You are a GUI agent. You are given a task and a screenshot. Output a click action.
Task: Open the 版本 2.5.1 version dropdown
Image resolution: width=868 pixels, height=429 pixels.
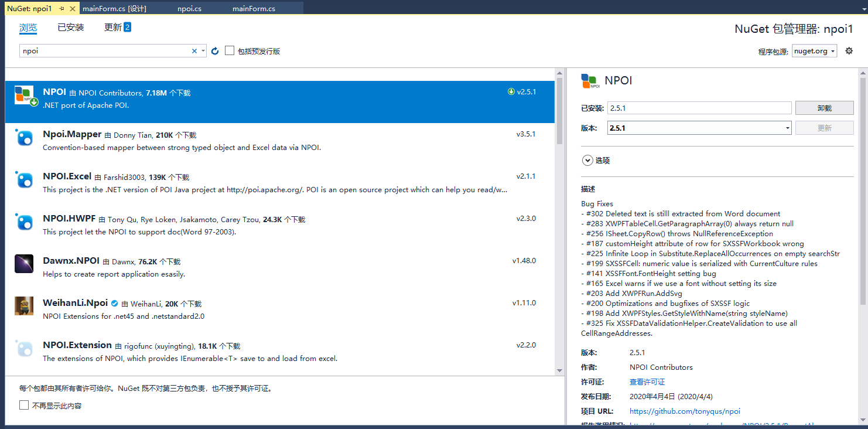(x=699, y=128)
